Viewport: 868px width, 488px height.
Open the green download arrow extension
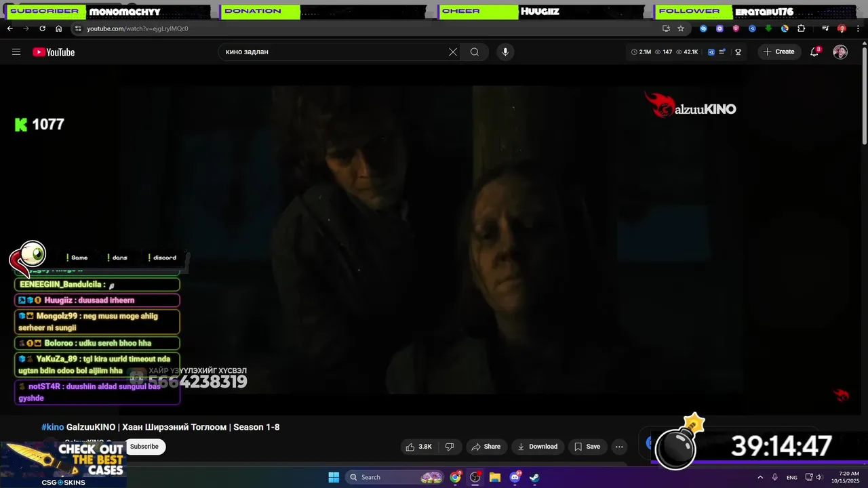768,28
